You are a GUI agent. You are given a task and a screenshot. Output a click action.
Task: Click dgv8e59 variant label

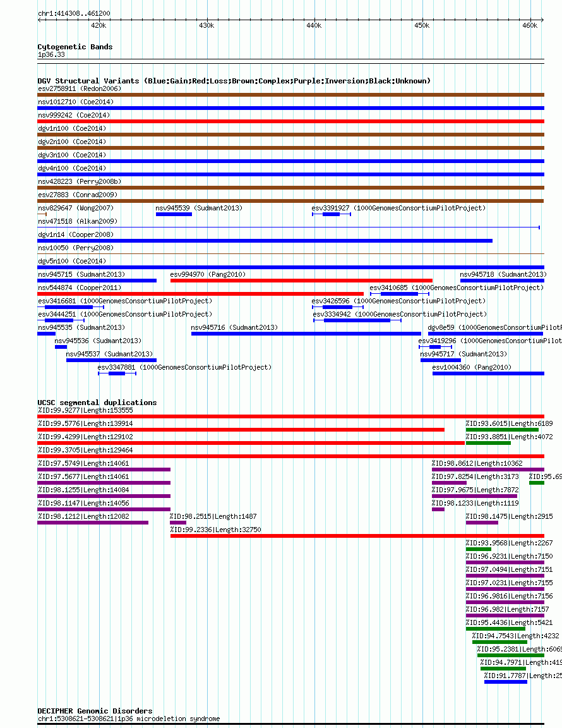tap(494, 328)
